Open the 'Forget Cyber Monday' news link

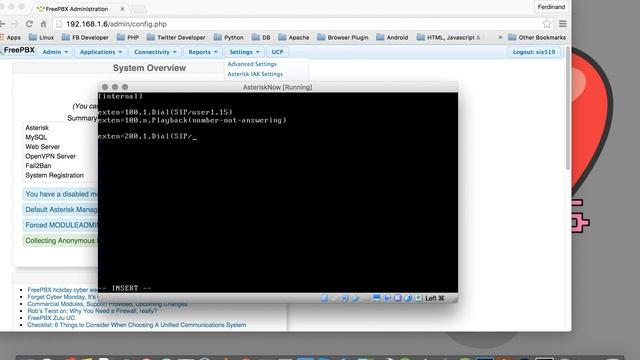[62, 297]
